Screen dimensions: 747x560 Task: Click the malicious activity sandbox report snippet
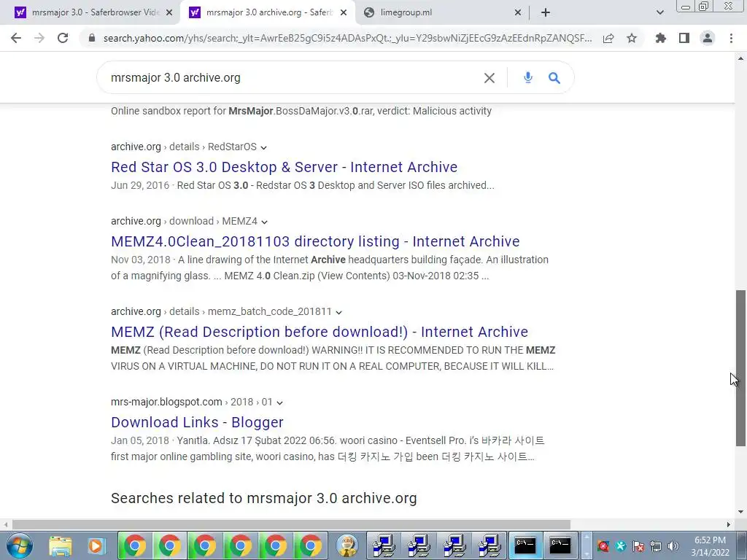pos(301,111)
